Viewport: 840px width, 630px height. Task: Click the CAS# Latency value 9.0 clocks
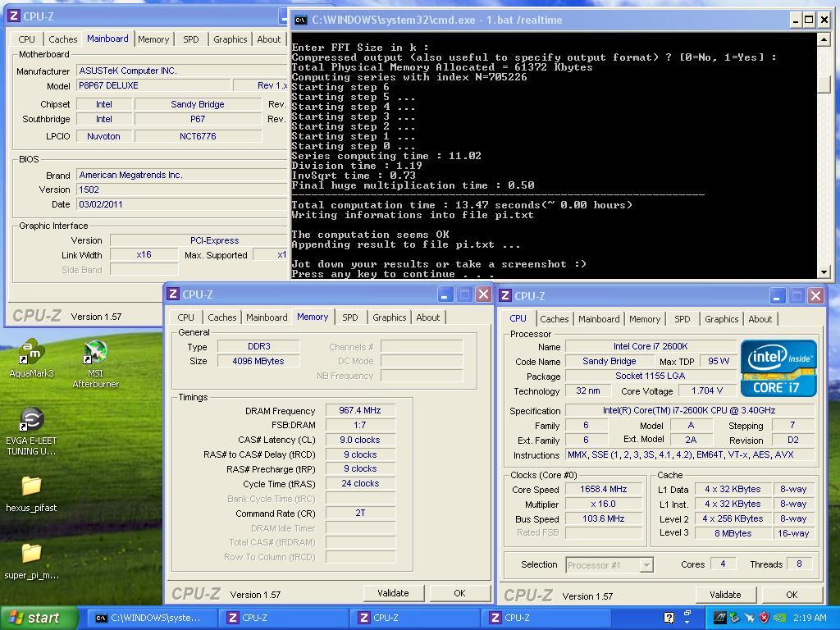pyautogui.click(x=360, y=440)
